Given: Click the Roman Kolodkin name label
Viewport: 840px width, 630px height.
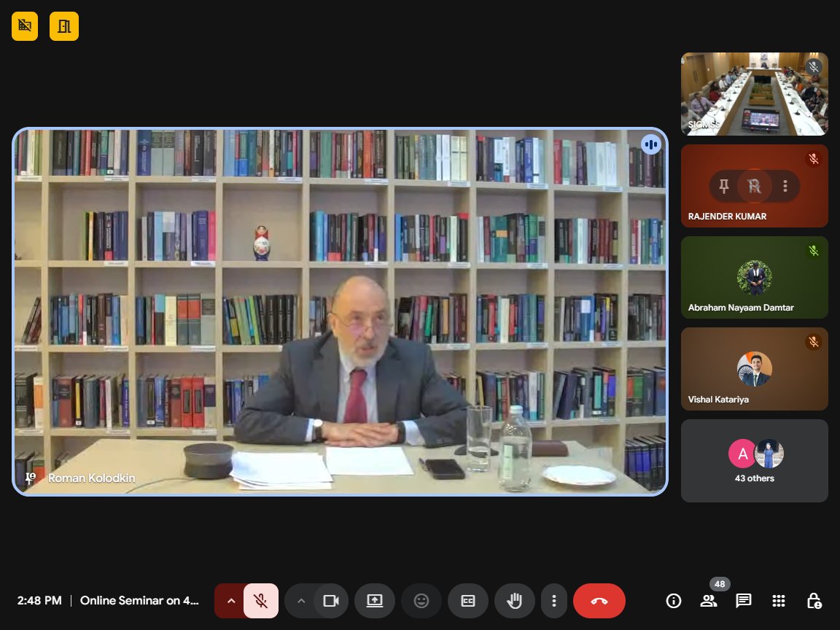Looking at the screenshot, I should pyautogui.click(x=92, y=478).
